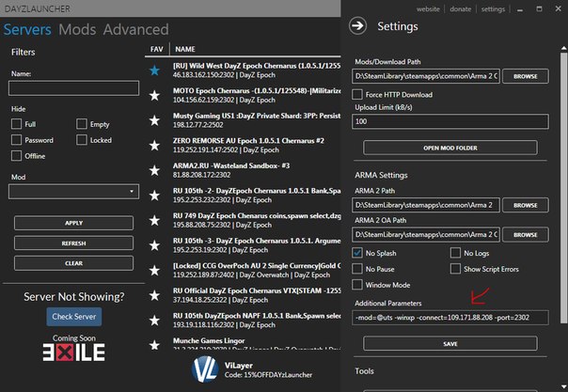Browse for ARMA 2 OA Path
Screen dimensions: 568x392
[526, 235]
